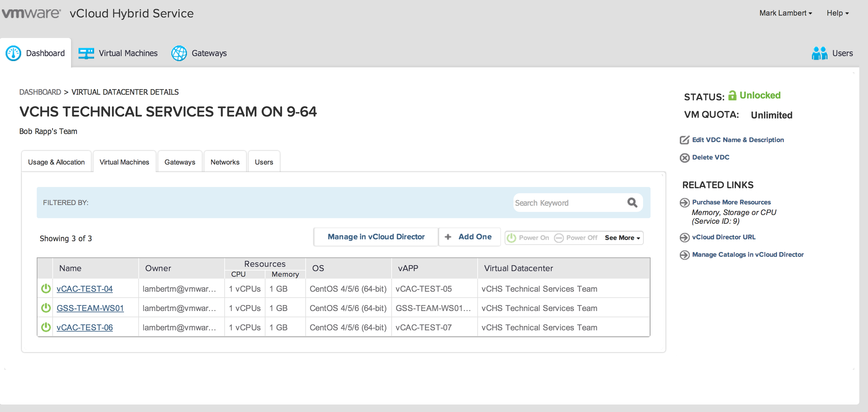Click the Delete VDC cross icon
This screenshot has width=868, height=412.
[x=684, y=157]
